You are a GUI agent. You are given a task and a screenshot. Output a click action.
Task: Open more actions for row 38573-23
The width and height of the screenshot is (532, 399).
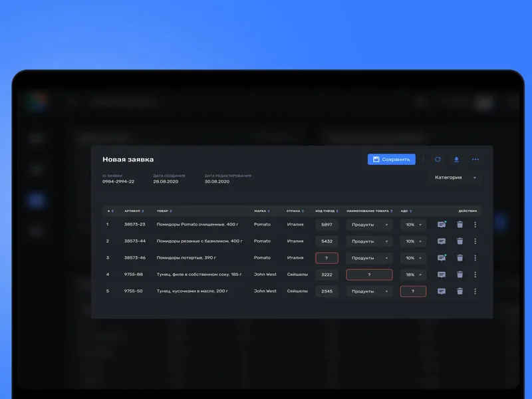475,225
